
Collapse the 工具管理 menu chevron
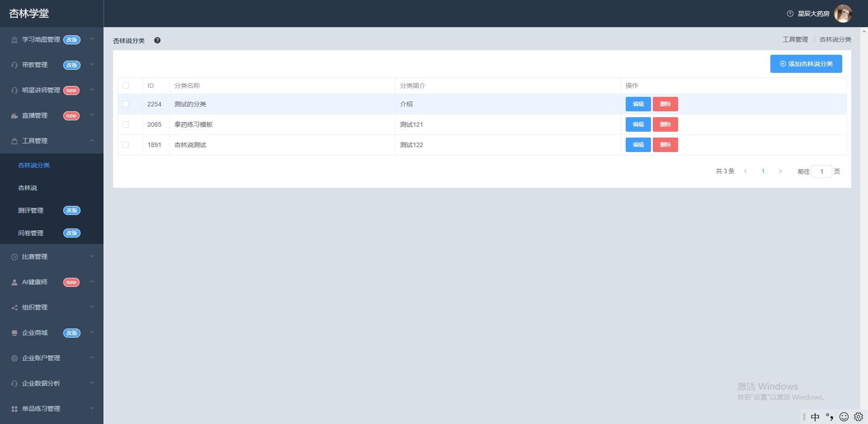(92, 141)
